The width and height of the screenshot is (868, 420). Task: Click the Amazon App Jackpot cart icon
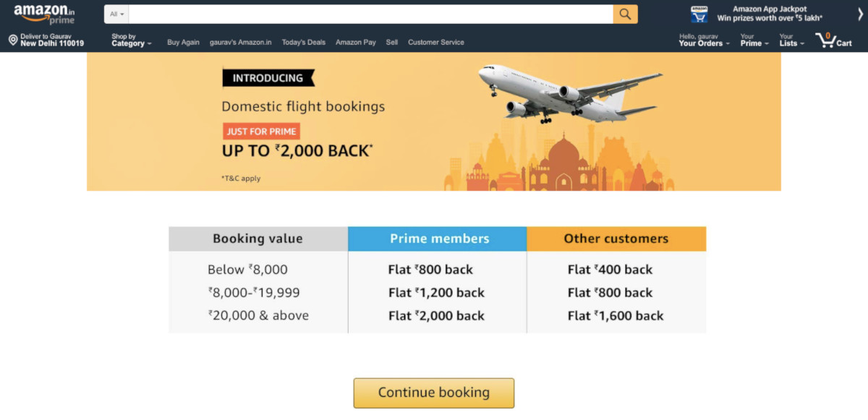[698, 12]
